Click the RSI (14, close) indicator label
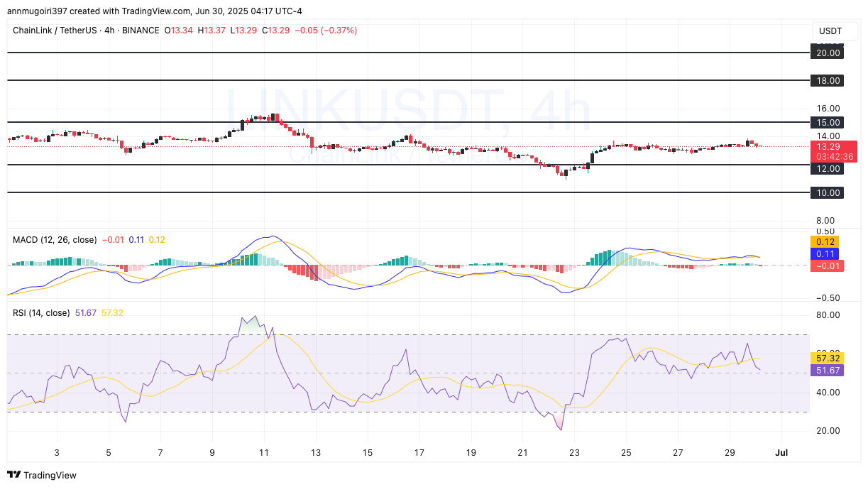This screenshot has width=868, height=487. tap(41, 312)
